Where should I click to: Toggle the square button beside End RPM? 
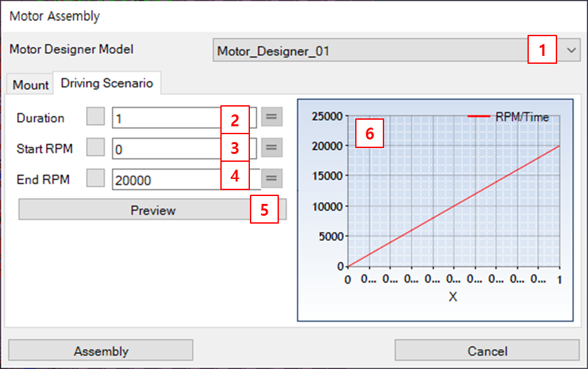tap(95, 178)
